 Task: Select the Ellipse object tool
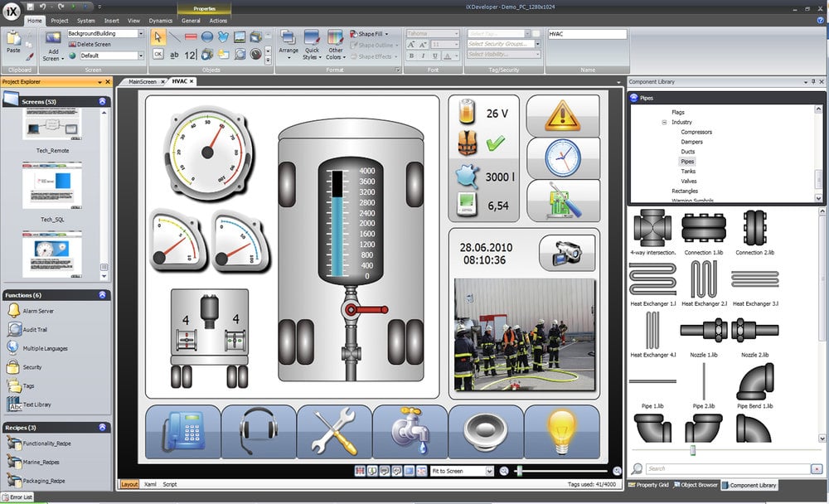pos(208,36)
